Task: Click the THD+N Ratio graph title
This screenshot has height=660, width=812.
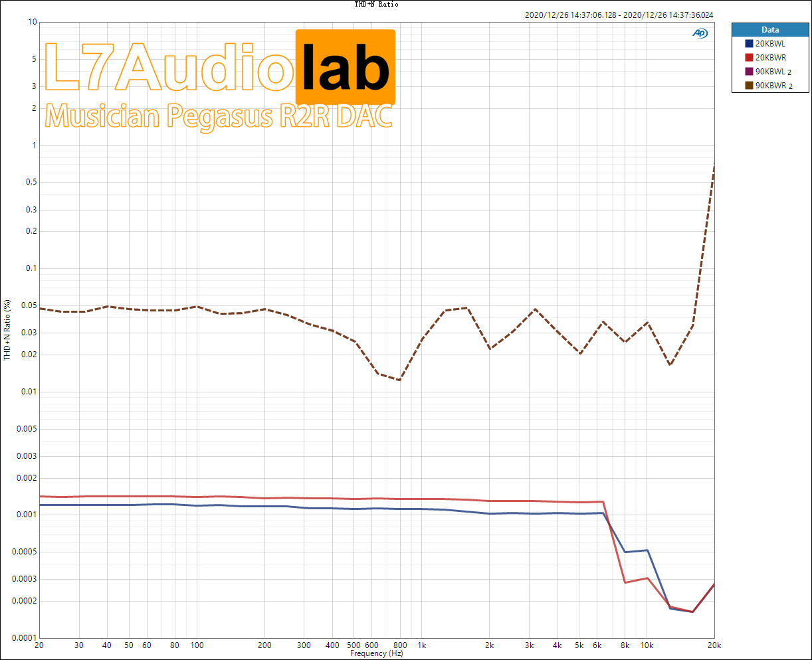Action: (376, 4)
